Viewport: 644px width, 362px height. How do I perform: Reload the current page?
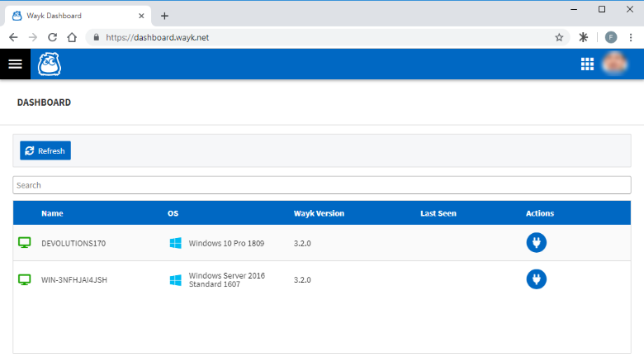point(53,37)
